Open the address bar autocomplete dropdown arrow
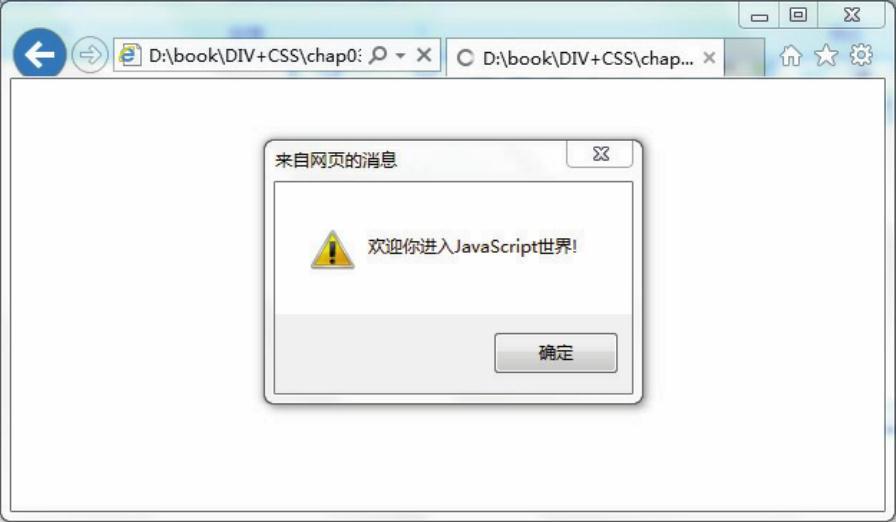Screen dimensions: 896x522 click(401, 55)
